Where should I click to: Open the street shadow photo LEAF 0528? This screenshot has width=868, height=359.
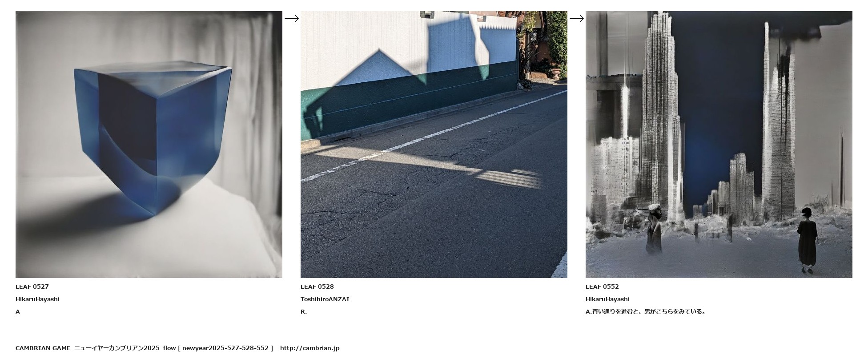coord(434,145)
